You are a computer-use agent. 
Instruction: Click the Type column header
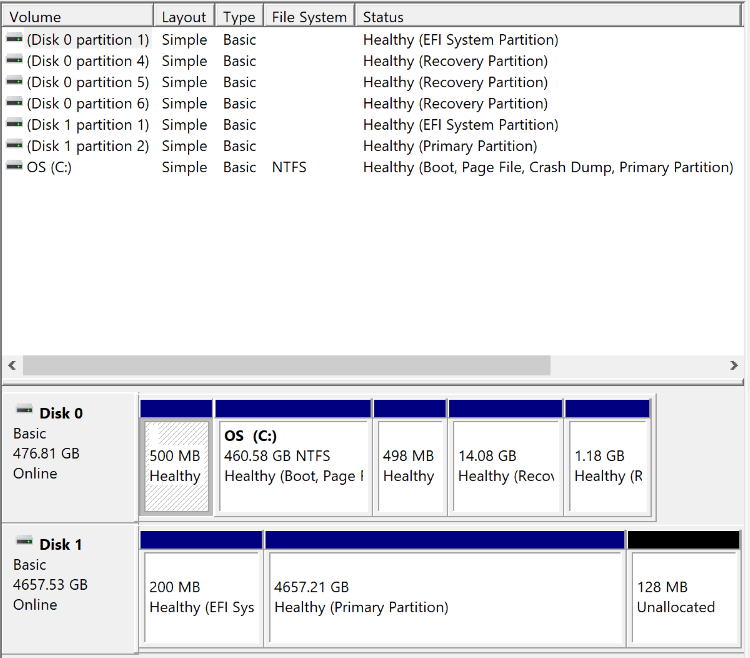pos(239,17)
